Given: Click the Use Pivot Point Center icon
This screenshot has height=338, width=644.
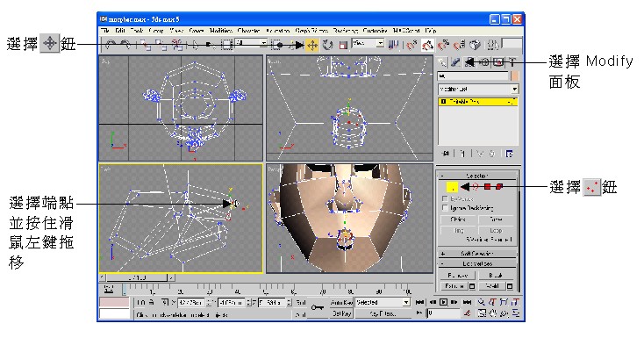Looking at the screenshot, I should 393,45.
